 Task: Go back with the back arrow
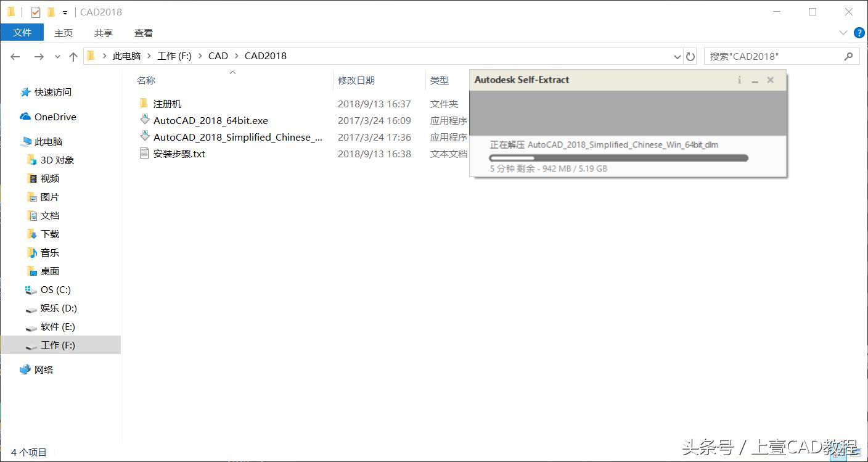pos(15,56)
